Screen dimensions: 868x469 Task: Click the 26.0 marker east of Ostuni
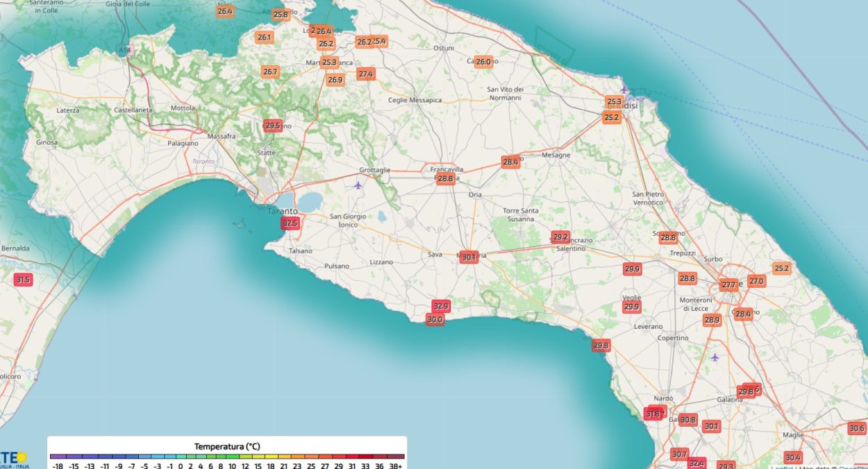click(483, 62)
